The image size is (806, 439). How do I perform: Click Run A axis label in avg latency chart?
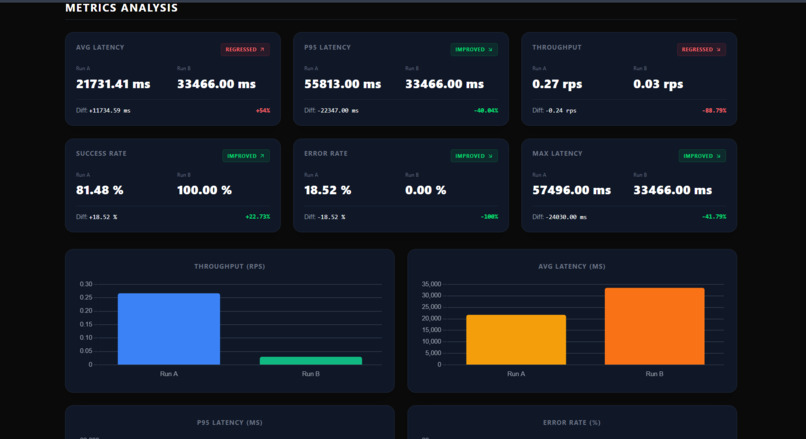pos(516,374)
